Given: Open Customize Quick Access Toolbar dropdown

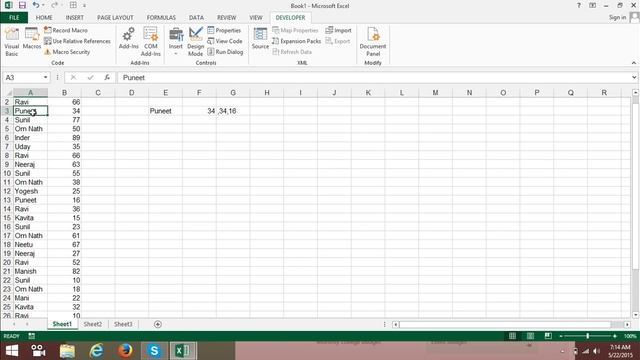Looking at the screenshot, I should [x=84, y=6].
